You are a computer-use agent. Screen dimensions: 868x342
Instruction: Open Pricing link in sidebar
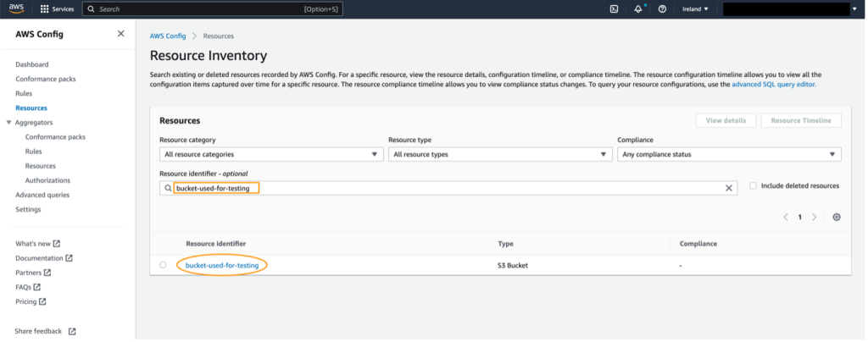click(x=26, y=301)
